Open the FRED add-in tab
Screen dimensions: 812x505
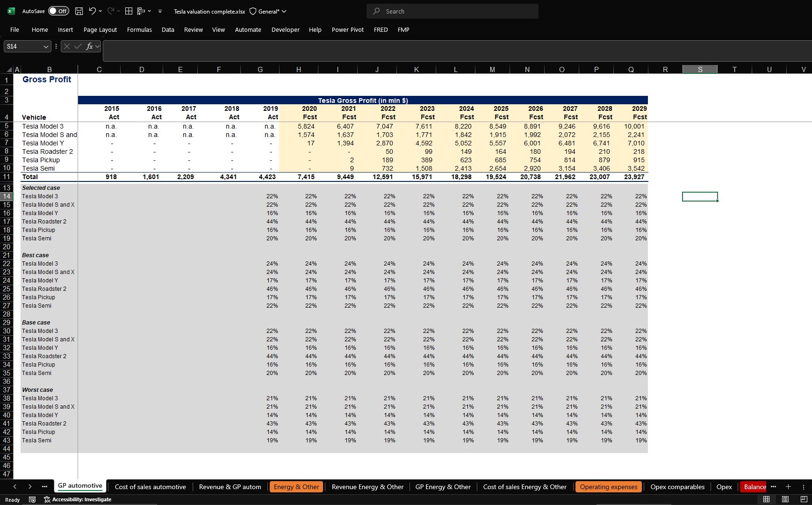[x=381, y=29]
